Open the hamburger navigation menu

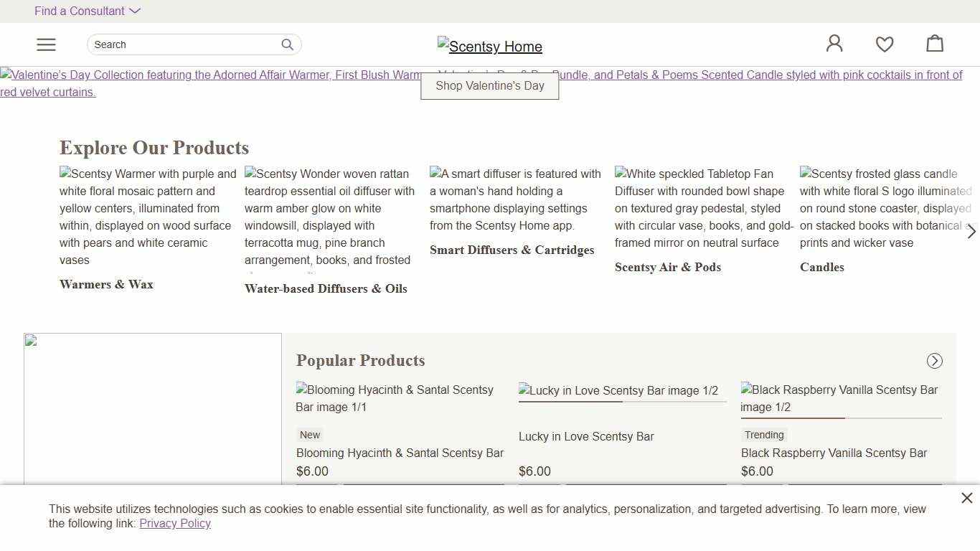[x=46, y=44]
